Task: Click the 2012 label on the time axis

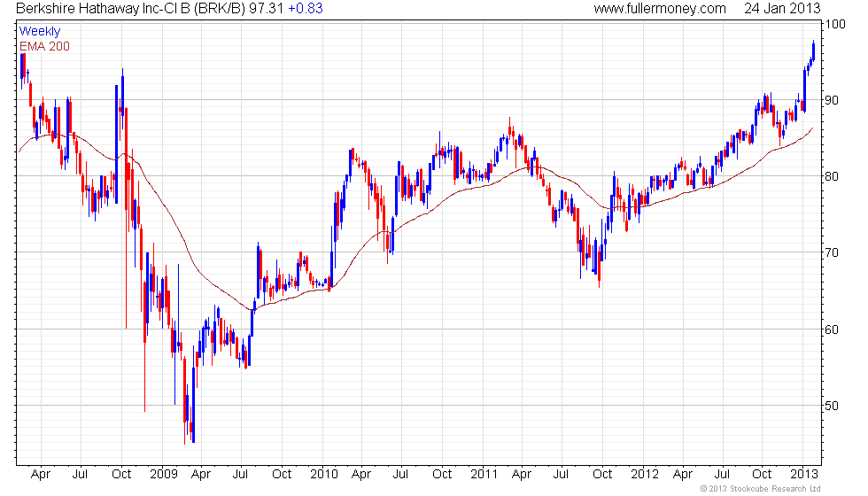Action: (x=645, y=474)
